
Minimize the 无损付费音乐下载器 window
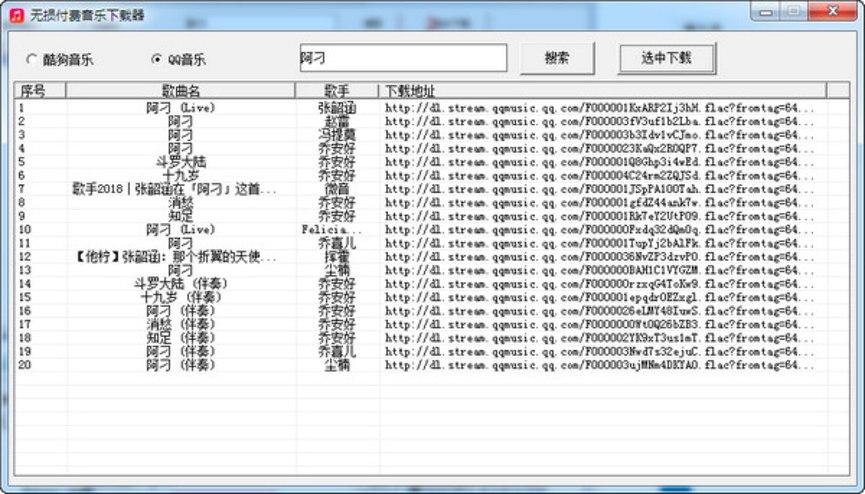pyautogui.click(x=765, y=11)
